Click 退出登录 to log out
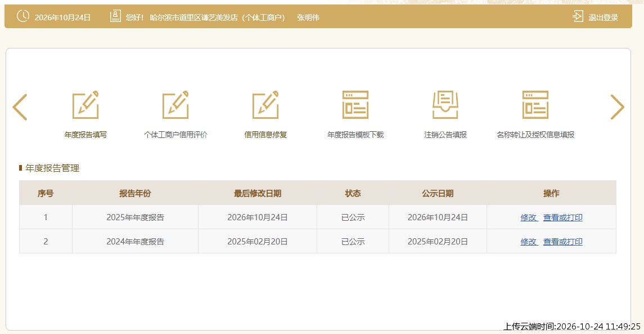 [x=604, y=17]
